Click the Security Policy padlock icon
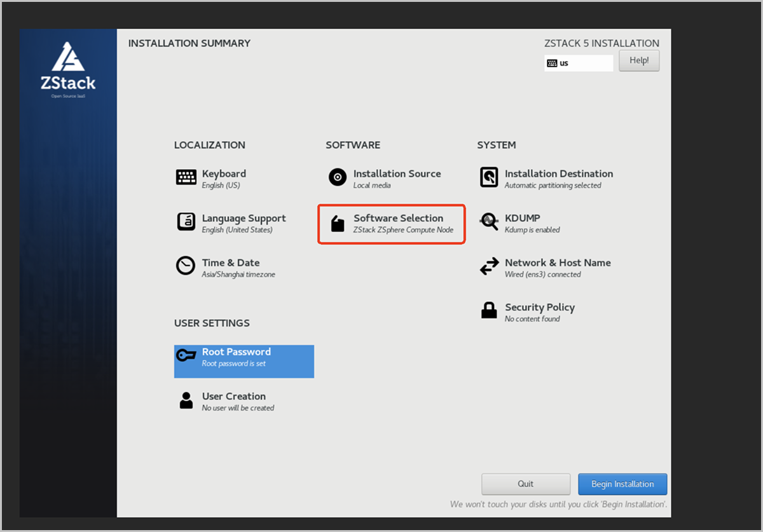This screenshot has height=532, width=763. (489, 310)
